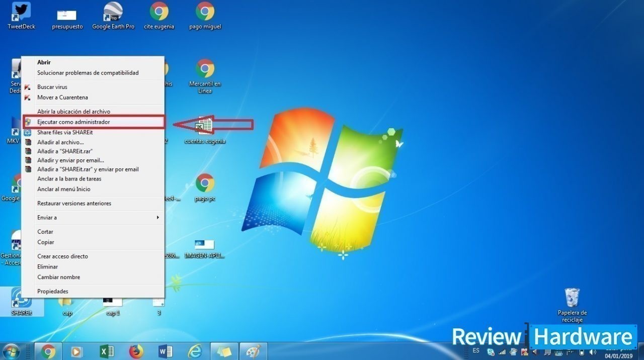The height and width of the screenshot is (360, 644).
Task: Select the pago pc Chrome shortcut
Action: tap(205, 188)
